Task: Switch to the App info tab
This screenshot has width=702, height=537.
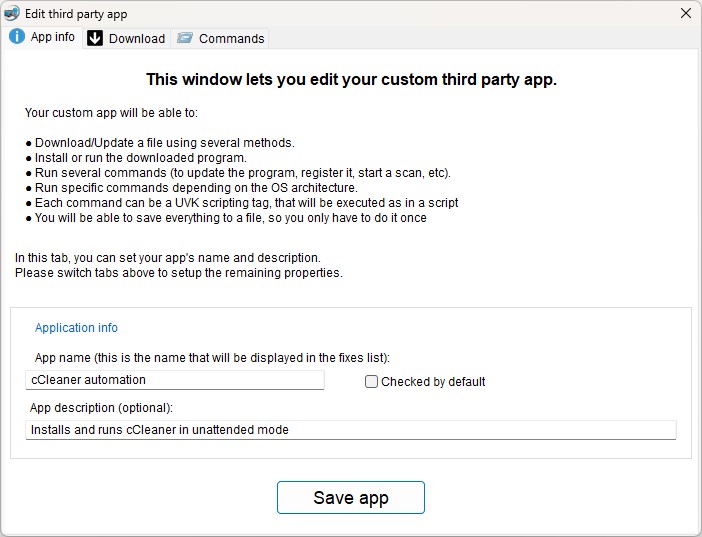Action: 42,37
